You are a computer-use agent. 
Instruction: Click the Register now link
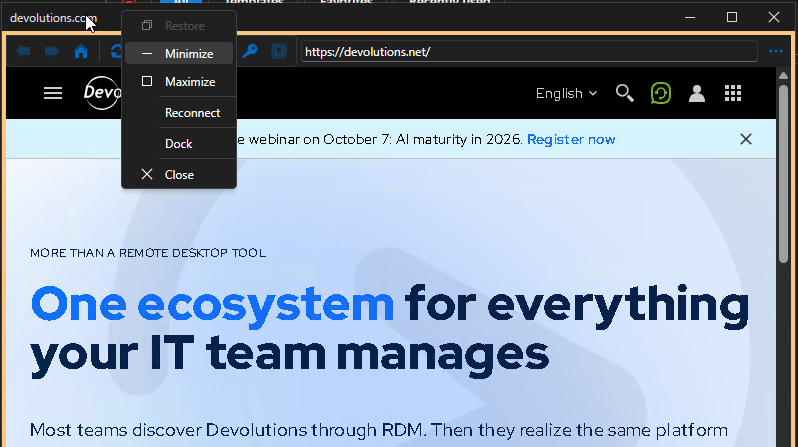pos(571,139)
